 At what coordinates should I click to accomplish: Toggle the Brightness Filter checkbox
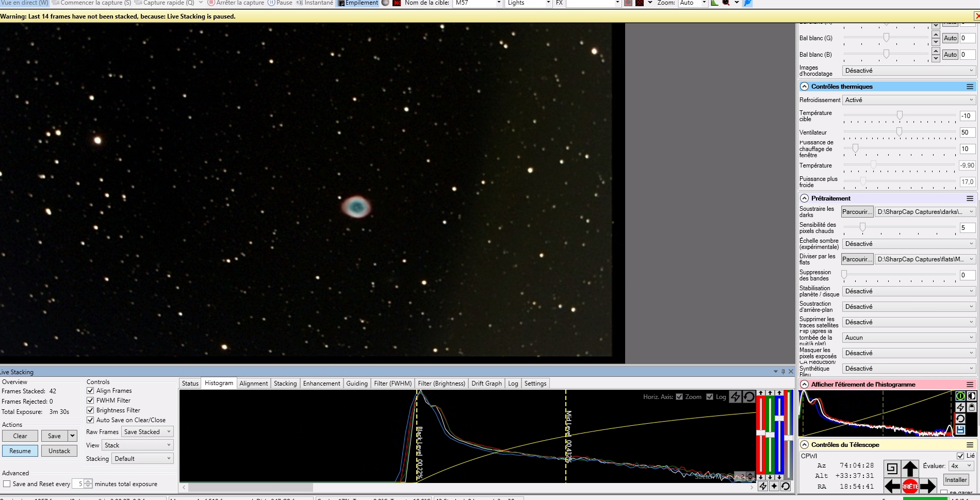tap(90, 410)
